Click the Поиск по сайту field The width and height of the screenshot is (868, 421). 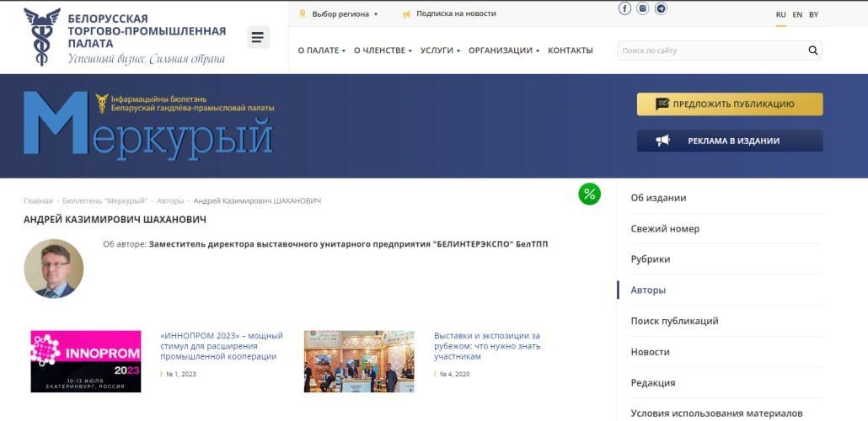click(x=710, y=51)
